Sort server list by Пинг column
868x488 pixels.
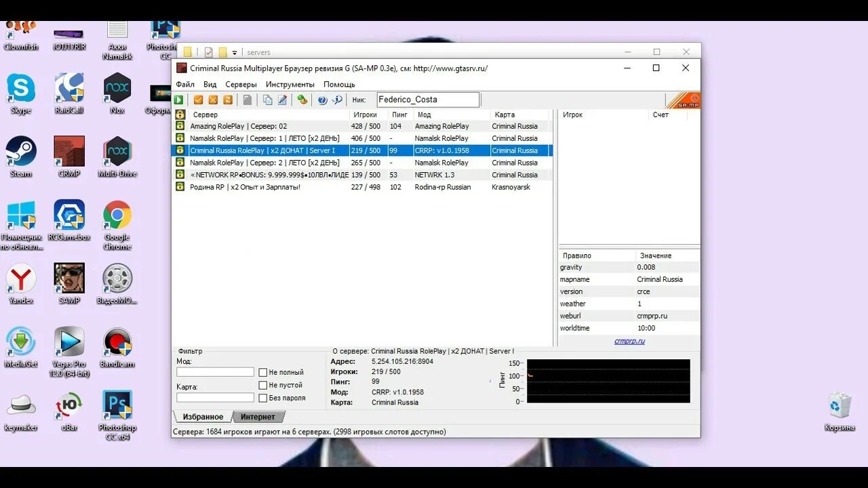pos(400,115)
